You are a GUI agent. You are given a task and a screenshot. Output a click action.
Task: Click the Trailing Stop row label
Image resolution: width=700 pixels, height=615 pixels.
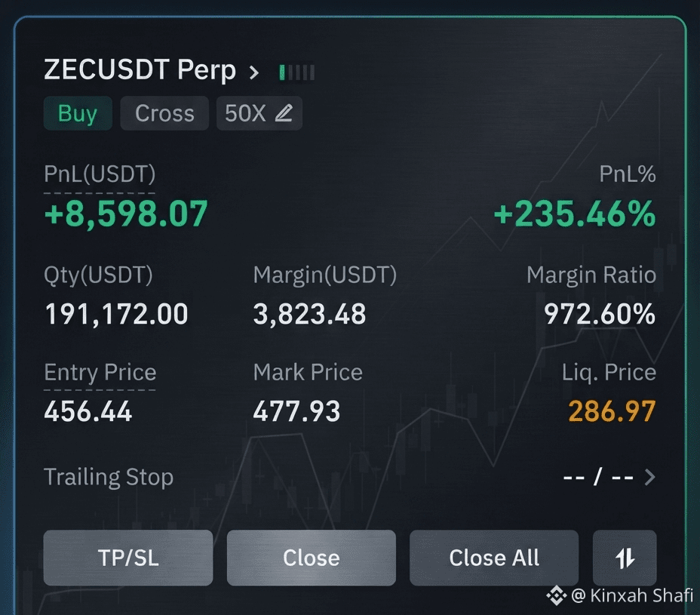[109, 477]
